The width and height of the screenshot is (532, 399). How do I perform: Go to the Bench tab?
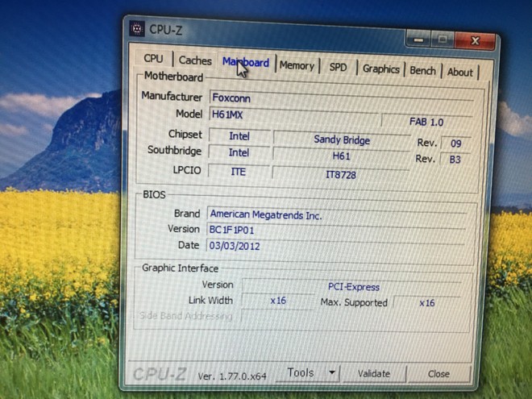[422, 71]
